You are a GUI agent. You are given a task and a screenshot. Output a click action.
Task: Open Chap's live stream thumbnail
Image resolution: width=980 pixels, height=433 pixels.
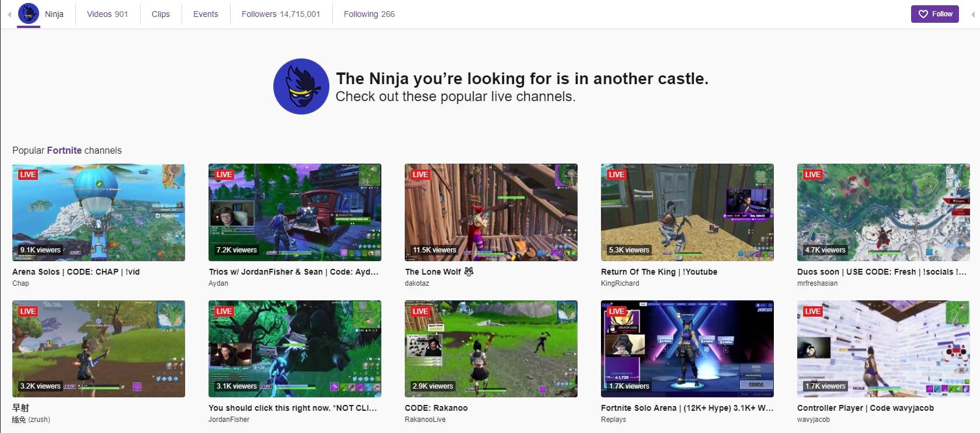tap(99, 212)
